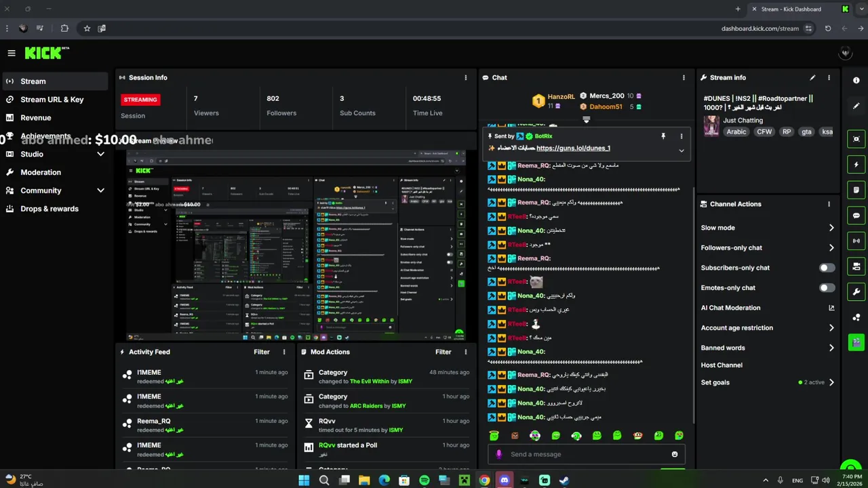The height and width of the screenshot is (488, 868).
Task: Edit stream info with the pencil icon
Action: pos(812,77)
